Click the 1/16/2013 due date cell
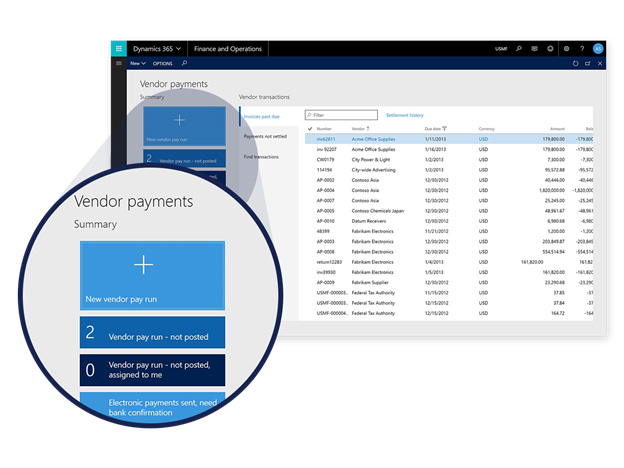 click(x=435, y=149)
